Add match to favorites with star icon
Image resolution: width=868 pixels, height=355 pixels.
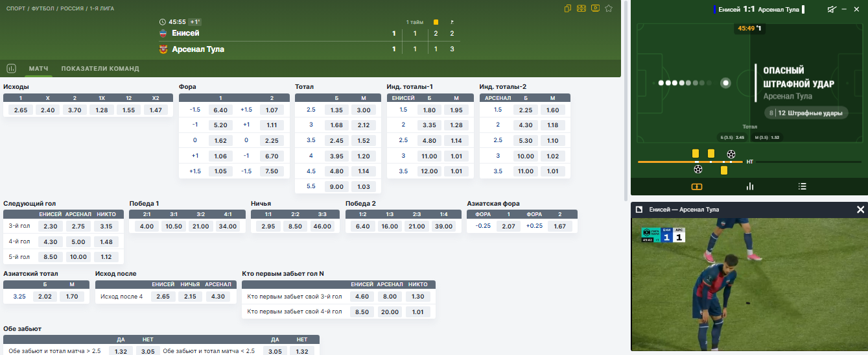pos(609,8)
